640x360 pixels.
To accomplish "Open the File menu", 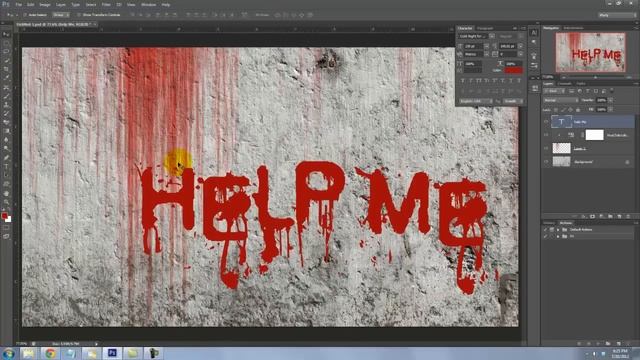I will pos(18,4).
